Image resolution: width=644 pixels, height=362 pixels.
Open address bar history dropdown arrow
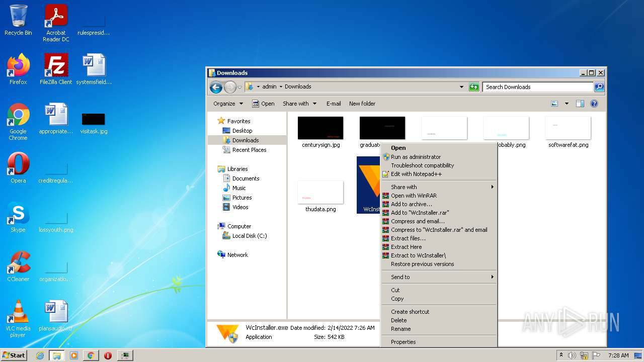click(461, 87)
